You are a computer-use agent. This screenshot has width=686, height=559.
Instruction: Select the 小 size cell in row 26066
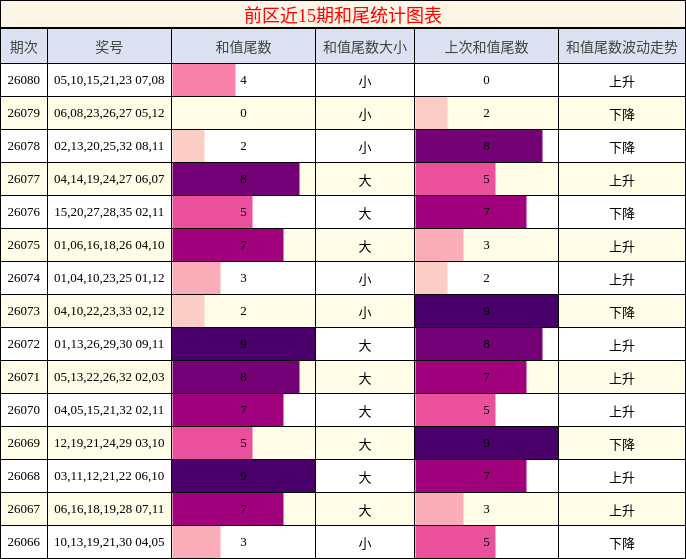coord(365,542)
